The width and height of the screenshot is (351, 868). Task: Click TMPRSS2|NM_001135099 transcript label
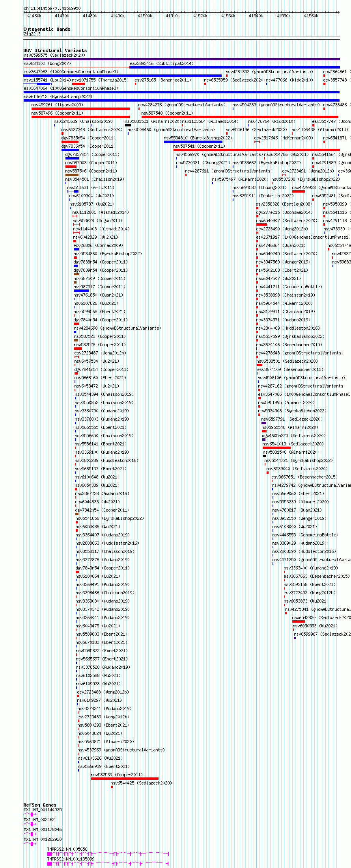(71, 859)
